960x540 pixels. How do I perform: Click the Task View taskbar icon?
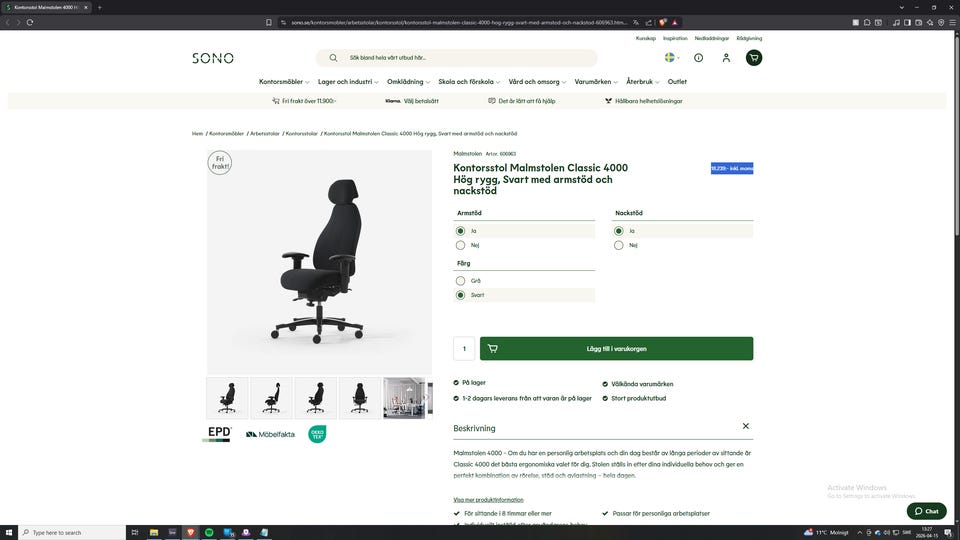(x=135, y=532)
